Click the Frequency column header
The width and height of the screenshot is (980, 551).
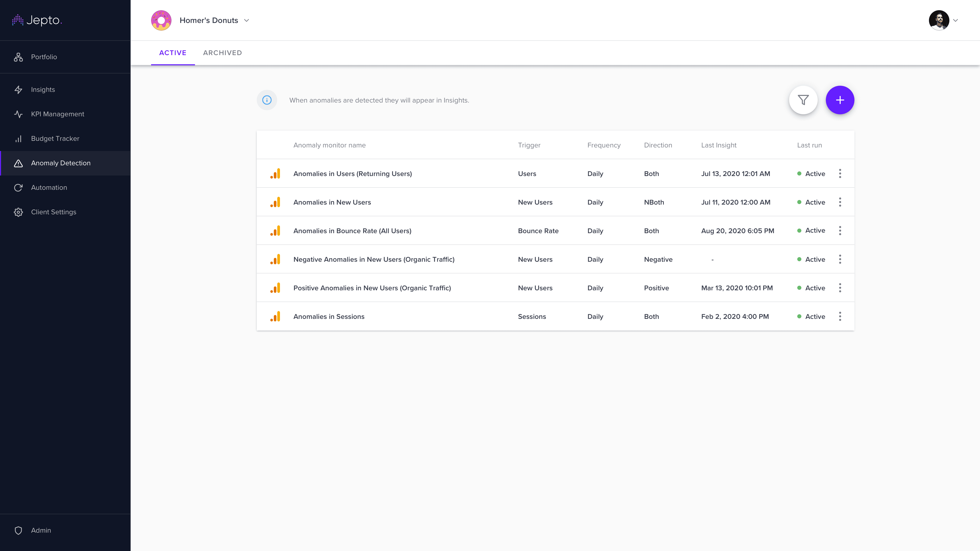pos(604,145)
